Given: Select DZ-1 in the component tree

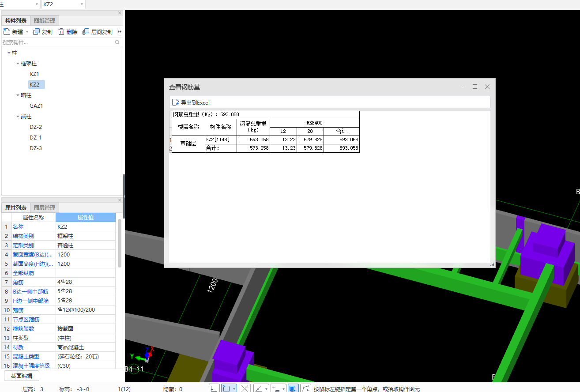Looking at the screenshot, I should [36, 138].
